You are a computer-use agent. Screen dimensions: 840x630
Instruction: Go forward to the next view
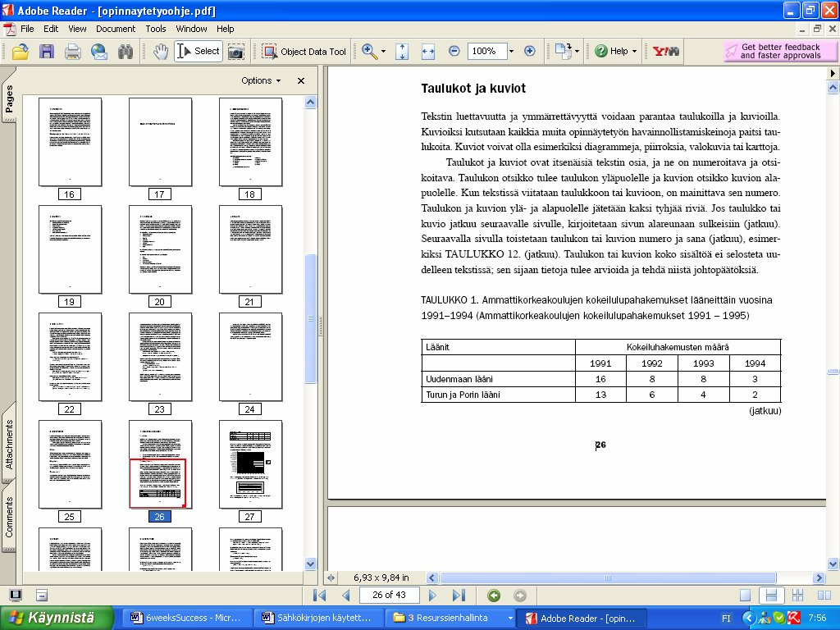coord(519,596)
